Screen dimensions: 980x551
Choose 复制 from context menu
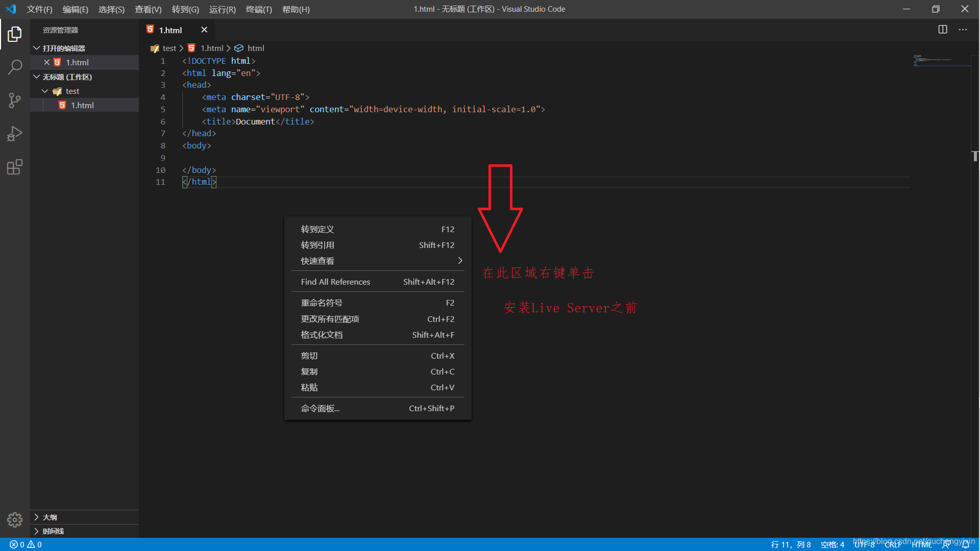coord(378,371)
